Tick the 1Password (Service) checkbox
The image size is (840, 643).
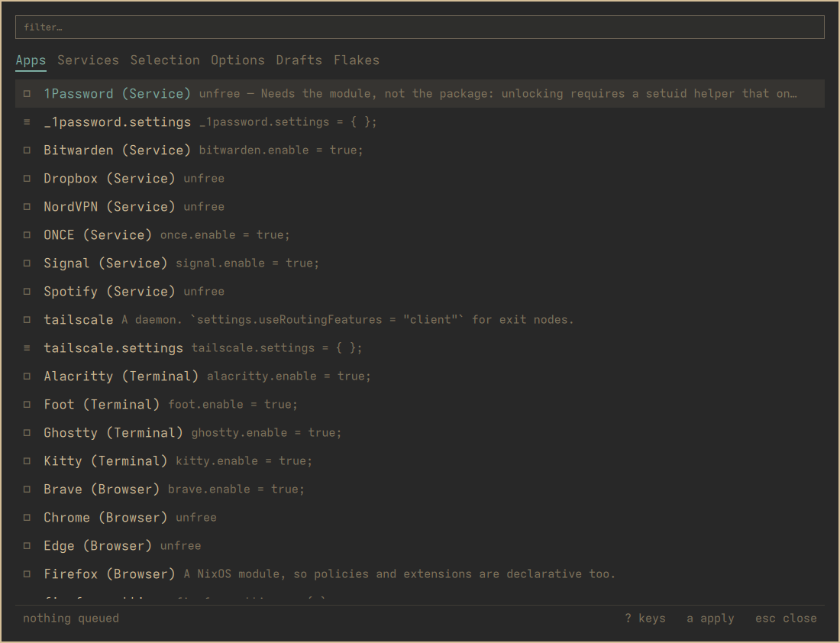coord(27,94)
